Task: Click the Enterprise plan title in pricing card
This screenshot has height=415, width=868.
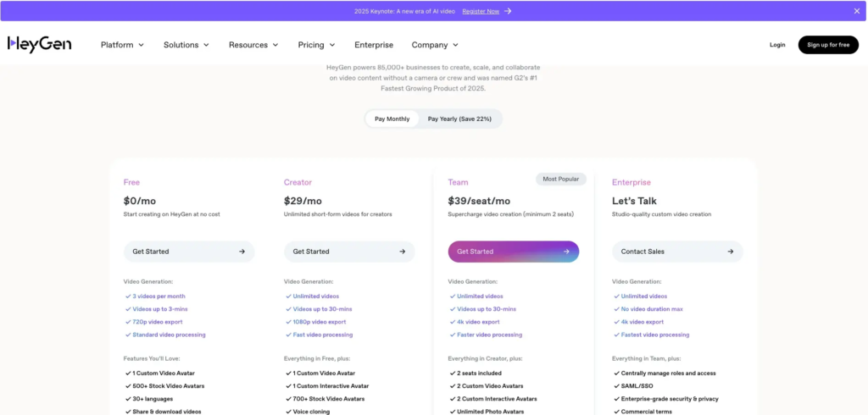Action: click(631, 182)
